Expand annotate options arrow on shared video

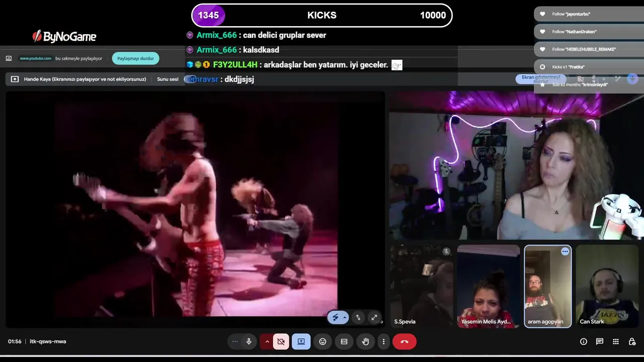point(345,317)
